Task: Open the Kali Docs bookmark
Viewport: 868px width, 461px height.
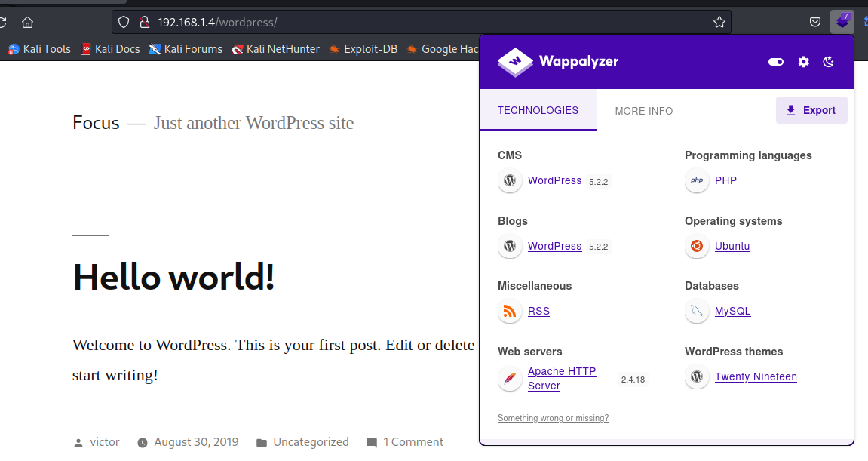Action: 111,49
